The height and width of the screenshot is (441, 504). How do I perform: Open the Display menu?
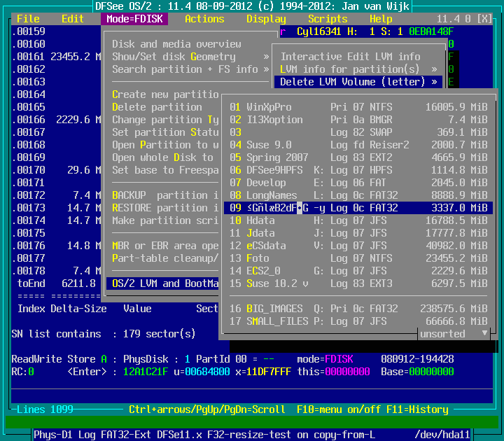point(266,19)
